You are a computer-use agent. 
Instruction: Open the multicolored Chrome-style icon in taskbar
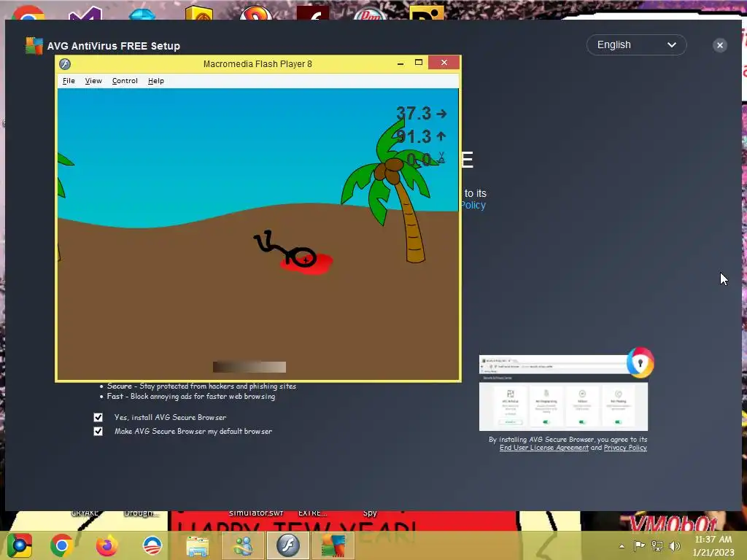tap(19, 545)
